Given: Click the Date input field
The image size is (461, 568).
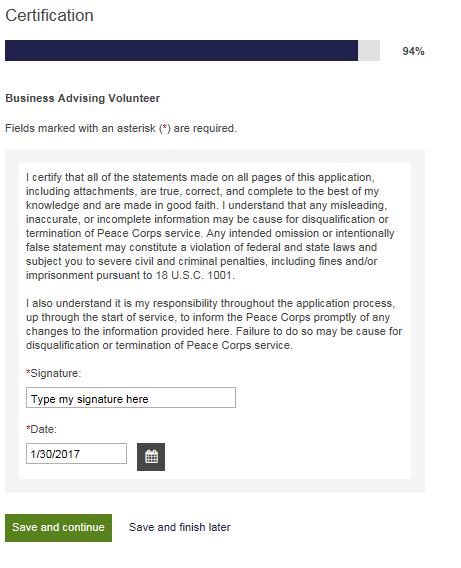Looking at the screenshot, I should click(76, 454).
